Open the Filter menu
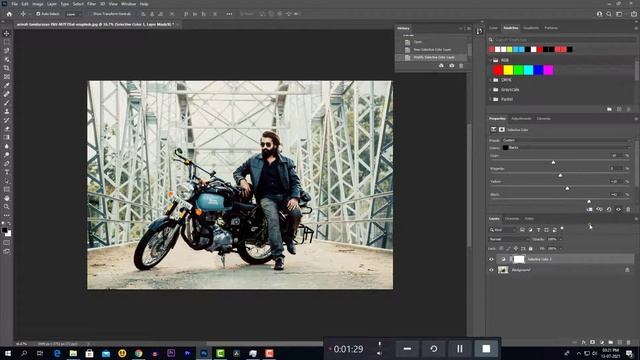 pyautogui.click(x=91, y=4)
